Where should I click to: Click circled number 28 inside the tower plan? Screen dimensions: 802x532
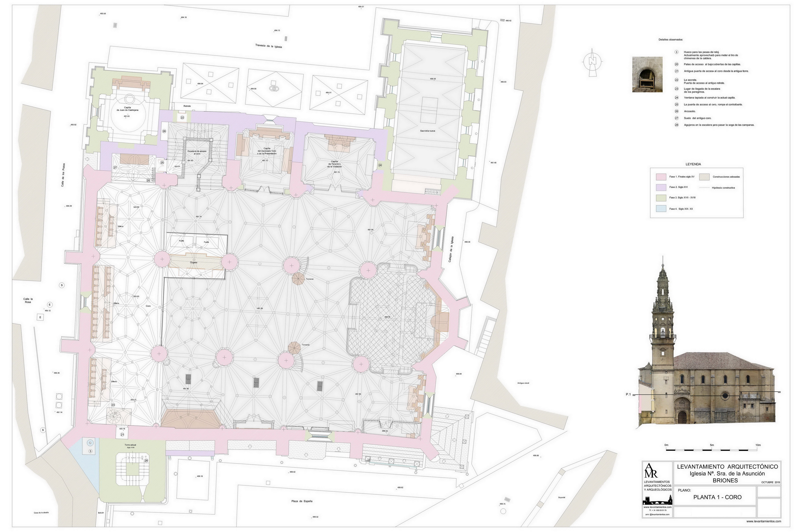point(146,460)
